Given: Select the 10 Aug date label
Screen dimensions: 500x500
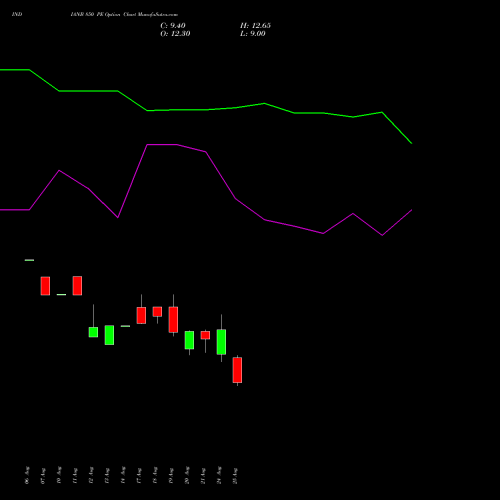Looking at the screenshot, I should point(59,475).
